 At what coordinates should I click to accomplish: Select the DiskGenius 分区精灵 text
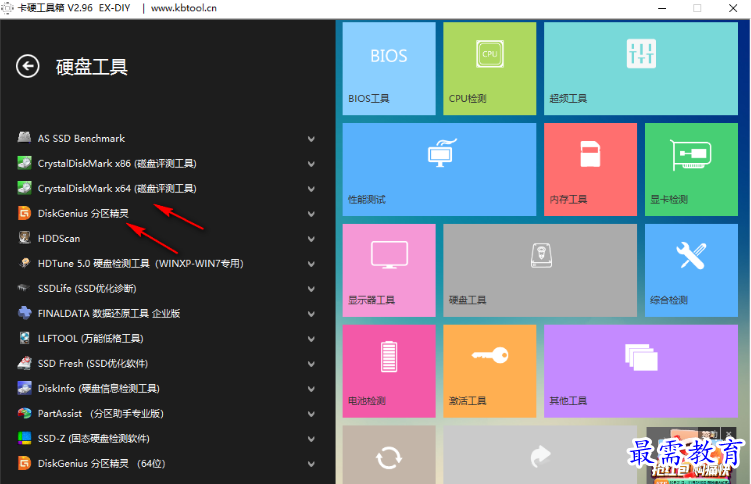[x=83, y=214]
